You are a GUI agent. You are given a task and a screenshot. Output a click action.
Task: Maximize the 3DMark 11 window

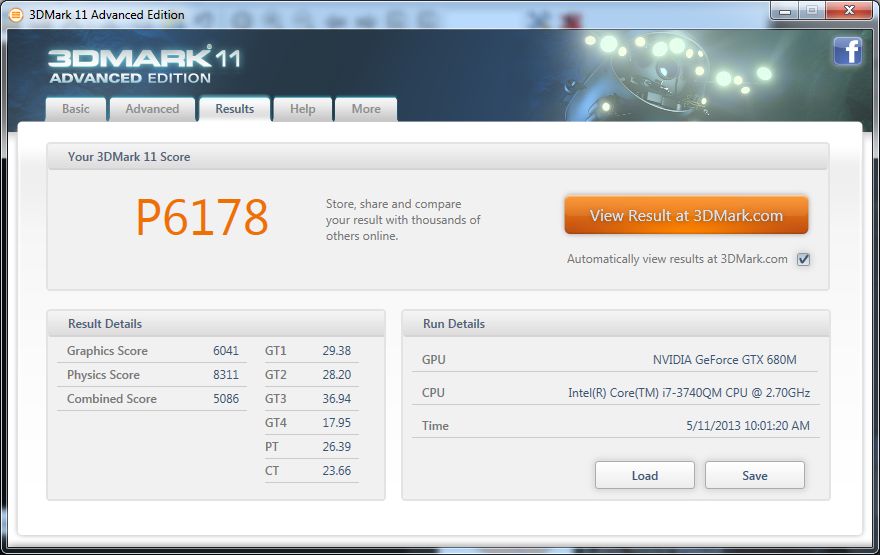(812, 11)
